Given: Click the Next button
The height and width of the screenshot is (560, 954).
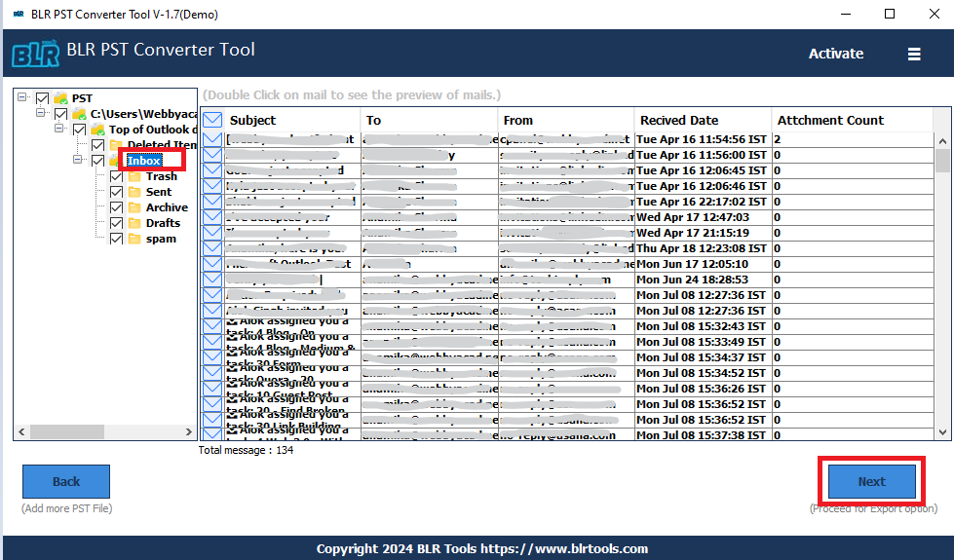Looking at the screenshot, I should point(871,481).
